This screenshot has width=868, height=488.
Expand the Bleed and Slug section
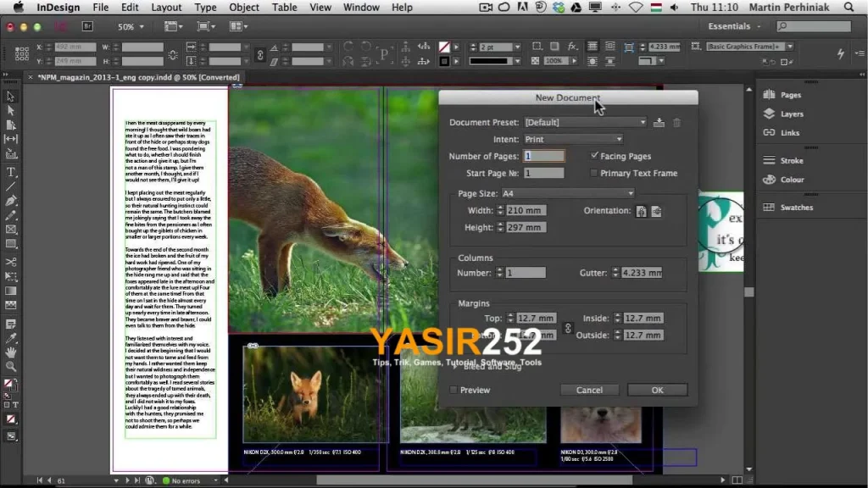[x=454, y=366]
